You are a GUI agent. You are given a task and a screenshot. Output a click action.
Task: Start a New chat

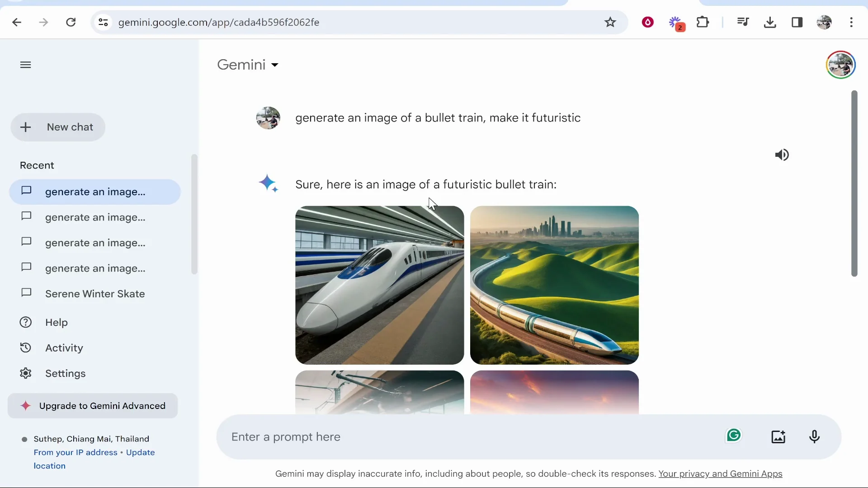pos(58,127)
